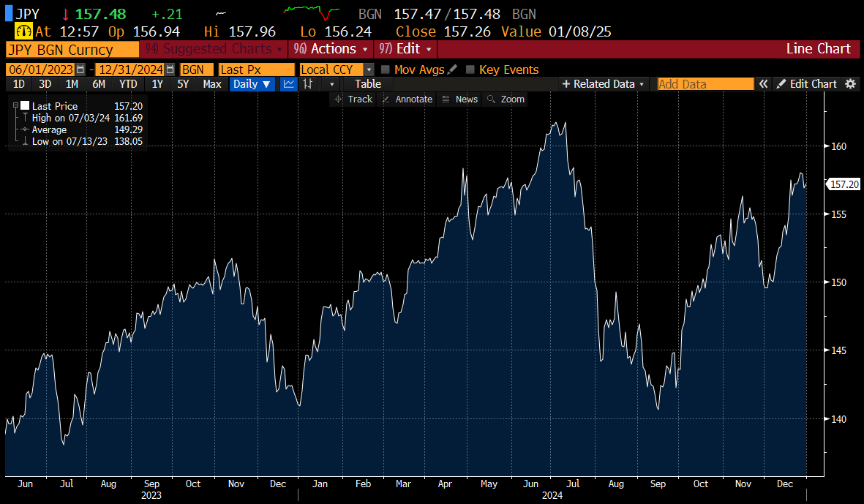Activate the Track crosshair tool

(x=353, y=99)
